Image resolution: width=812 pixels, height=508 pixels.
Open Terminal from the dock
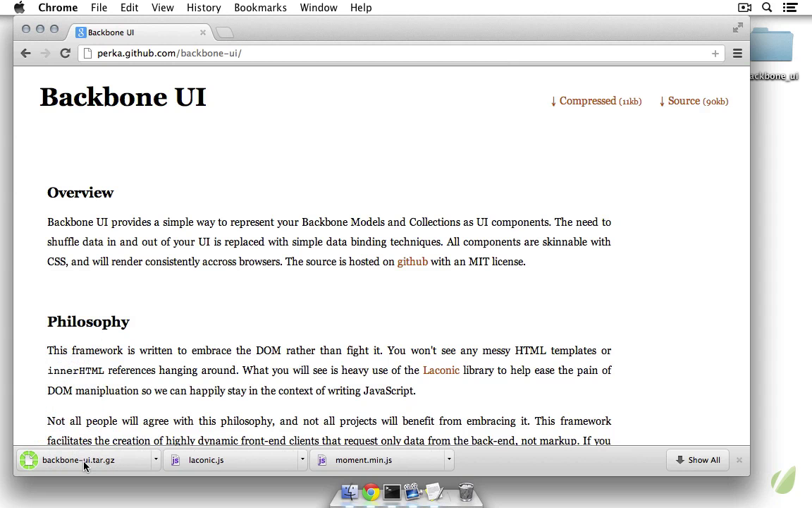tap(392, 492)
